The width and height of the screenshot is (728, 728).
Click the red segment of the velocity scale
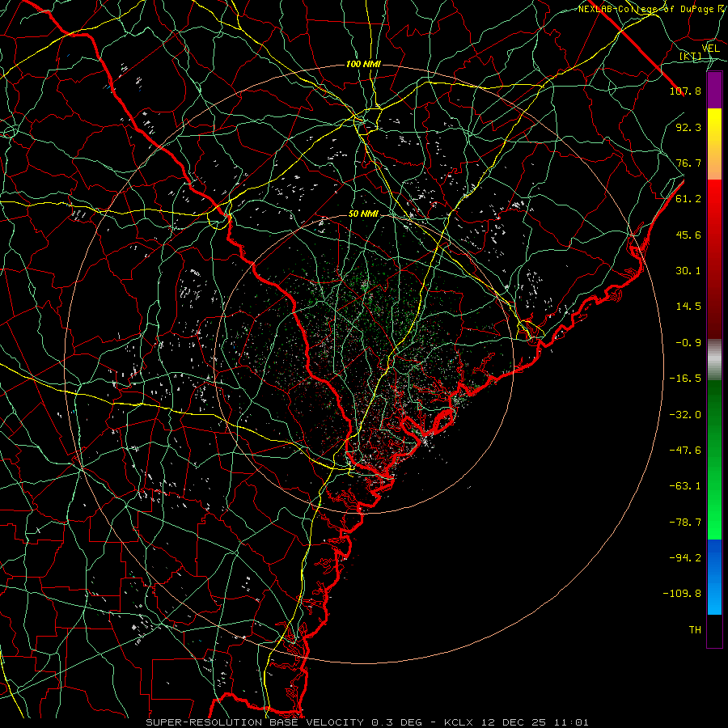click(714, 259)
